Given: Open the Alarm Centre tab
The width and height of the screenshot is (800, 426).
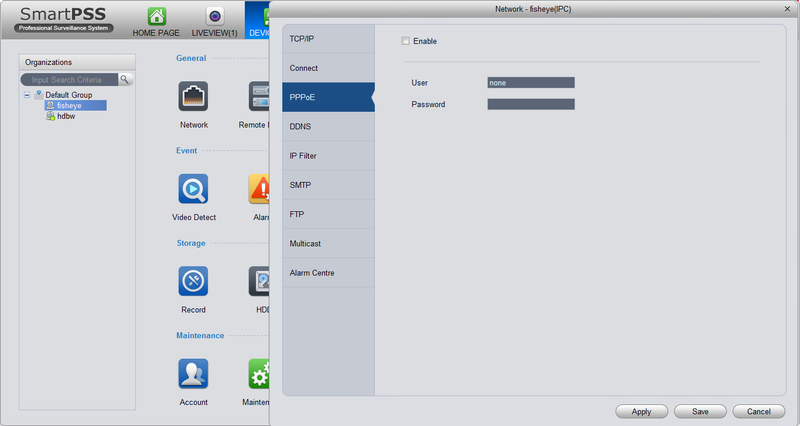Looking at the screenshot, I should coord(329,273).
